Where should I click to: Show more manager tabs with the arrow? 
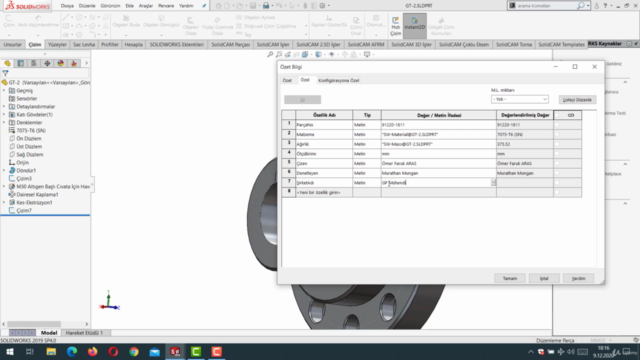[86, 63]
